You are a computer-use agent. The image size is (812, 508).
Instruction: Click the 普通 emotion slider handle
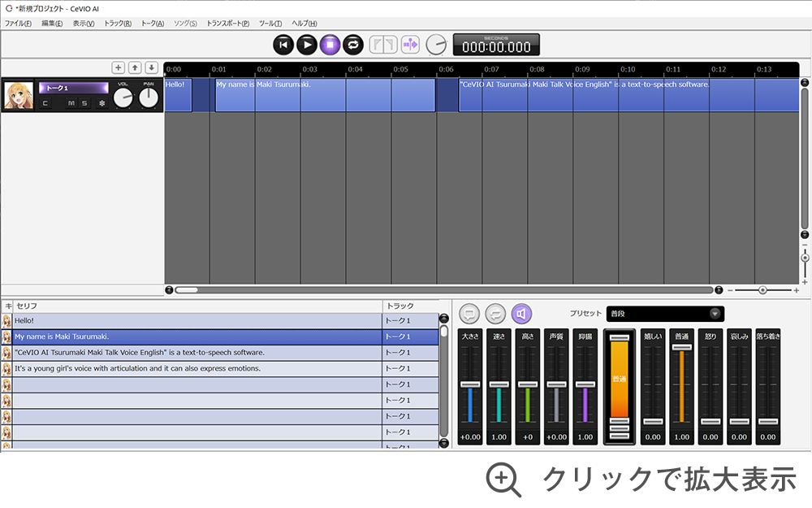click(x=681, y=347)
